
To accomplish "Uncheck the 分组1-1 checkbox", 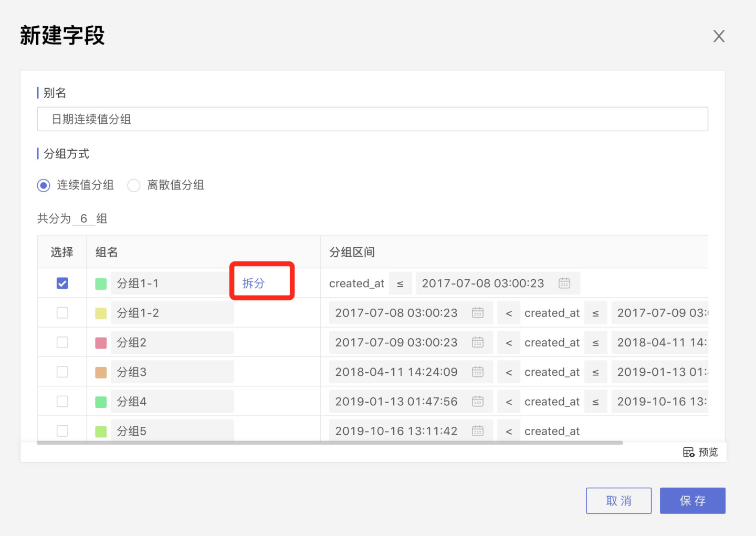I will (x=62, y=283).
